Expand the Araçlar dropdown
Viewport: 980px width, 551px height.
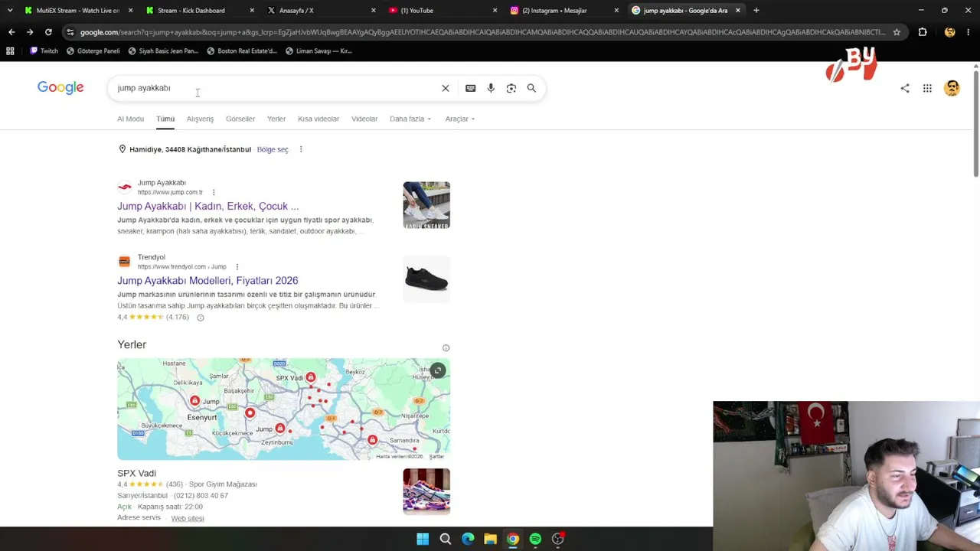460,119
